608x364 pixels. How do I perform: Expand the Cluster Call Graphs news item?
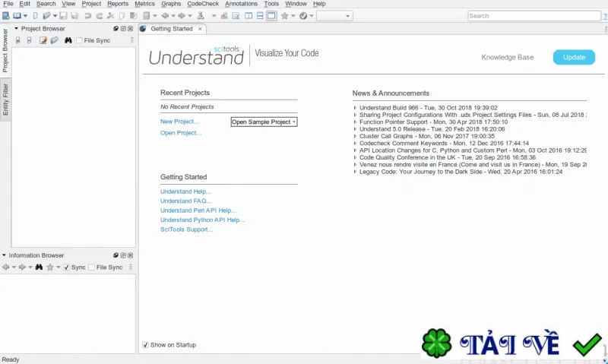click(x=355, y=136)
